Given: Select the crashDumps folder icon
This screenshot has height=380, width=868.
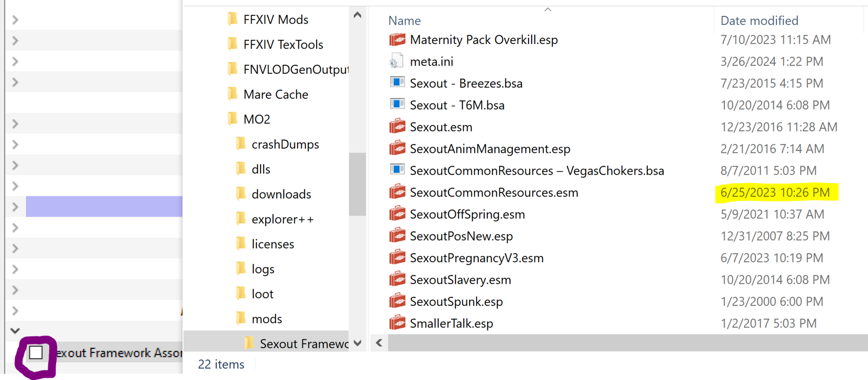Looking at the screenshot, I should [x=241, y=144].
